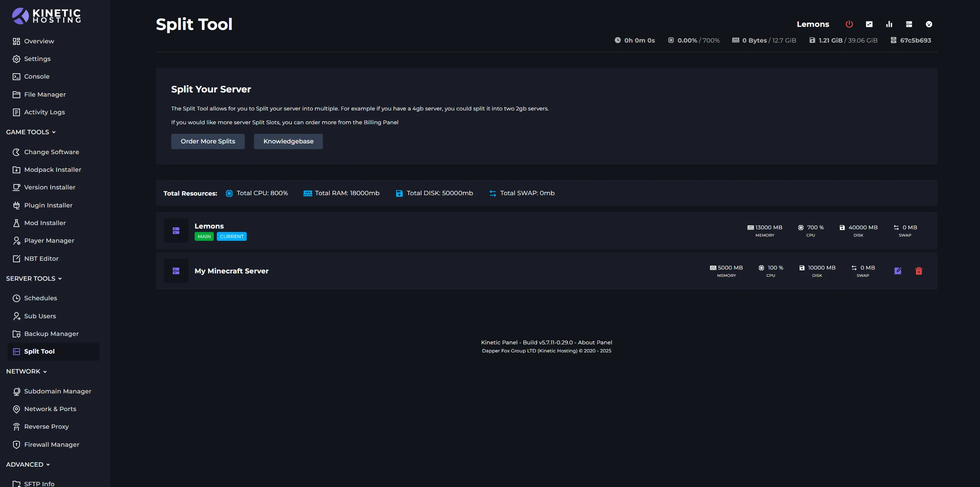Open the server list icon next to smiley
The width and height of the screenshot is (980, 487).
point(909,24)
